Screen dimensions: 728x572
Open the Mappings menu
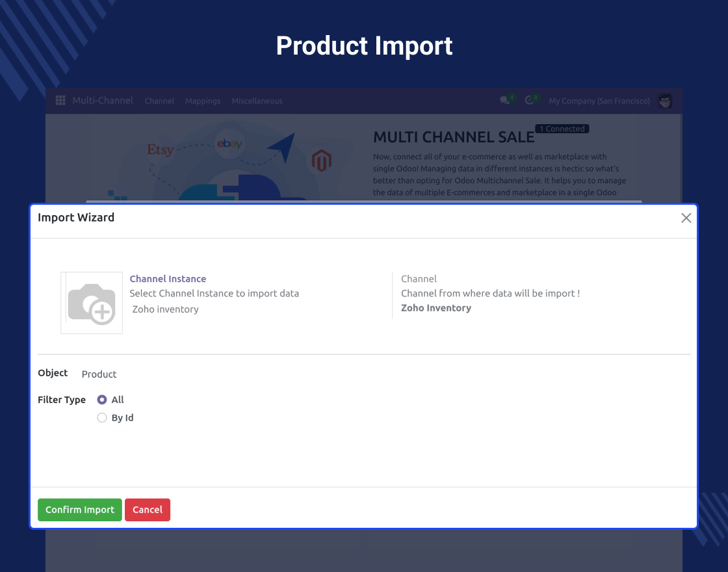point(203,101)
